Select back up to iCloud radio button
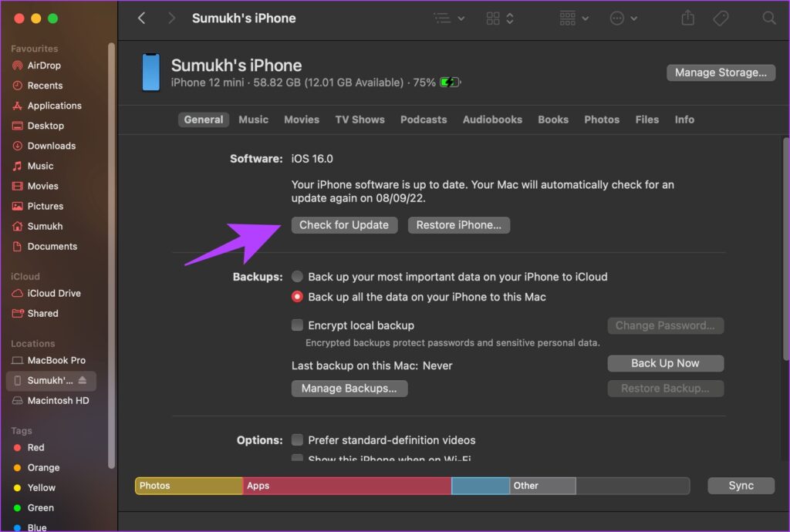790x532 pixels. [x=297, y=276]
